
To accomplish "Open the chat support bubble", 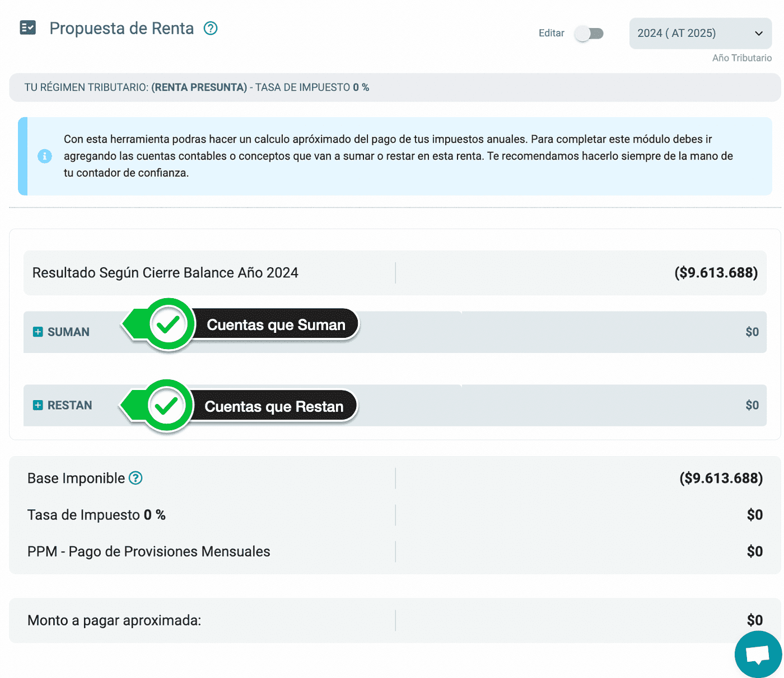I will coord(758,654).
